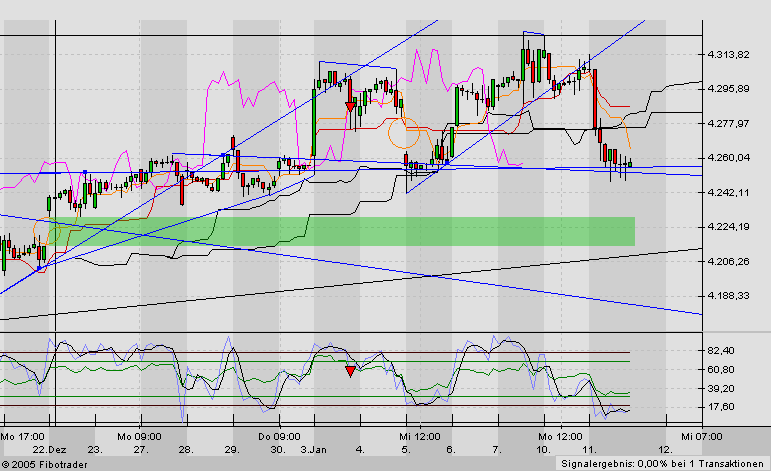Viewport: 771px width, 471px height.
Task: Click date label 22.Dez
Action: (x=50, y=450)
